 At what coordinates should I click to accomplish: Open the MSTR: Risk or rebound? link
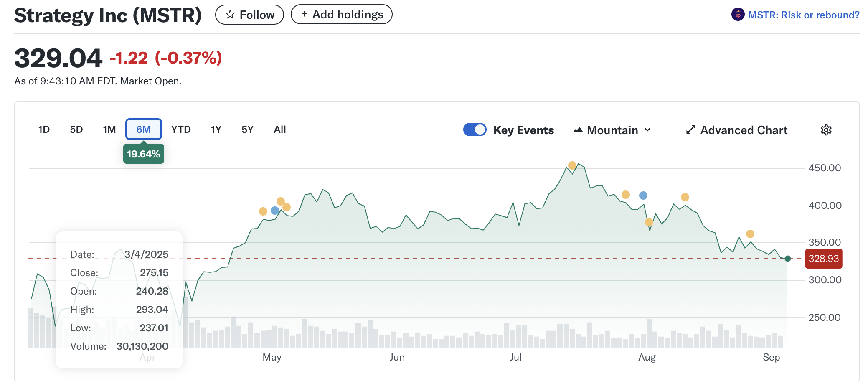[x=803, y=15]
